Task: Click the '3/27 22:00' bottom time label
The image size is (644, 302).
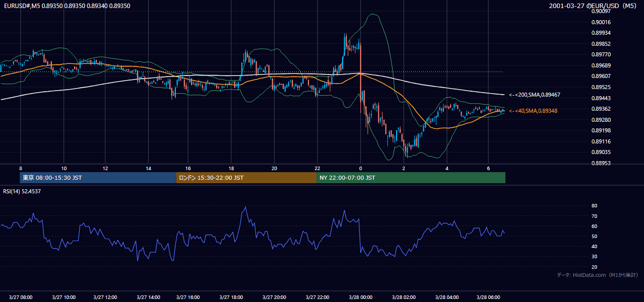Action: tap(317, 297)
